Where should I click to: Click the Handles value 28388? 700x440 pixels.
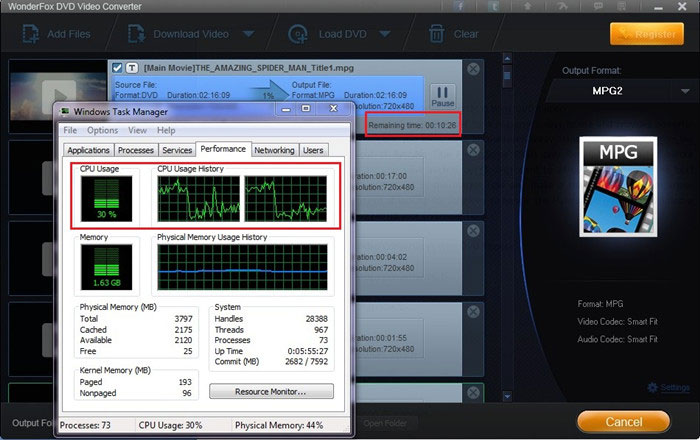point(317,319)
